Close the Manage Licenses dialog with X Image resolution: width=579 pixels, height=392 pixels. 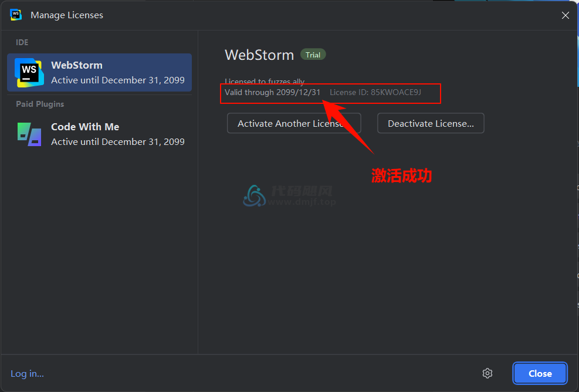(x=565, y=15)
